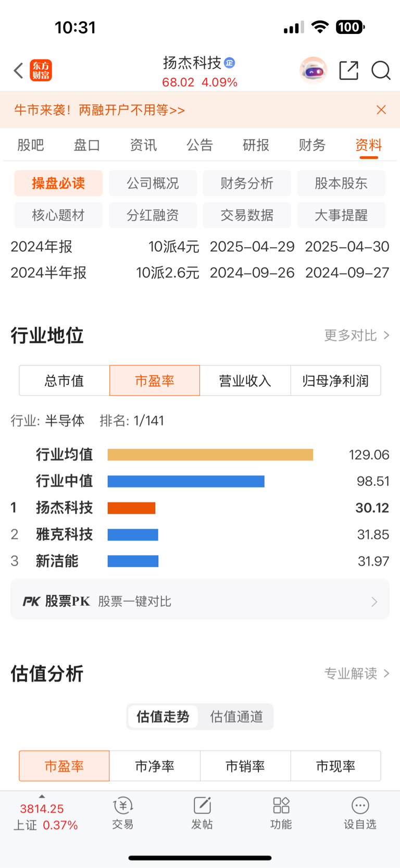Tap the 68.02 stock price
400x868 pixels.
pos(178,82)
